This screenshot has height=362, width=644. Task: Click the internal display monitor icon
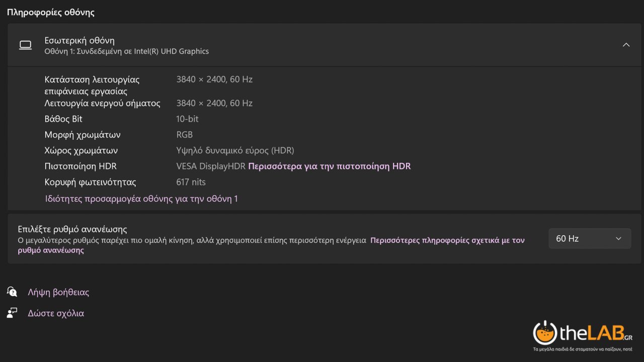[x=25, y=45]
